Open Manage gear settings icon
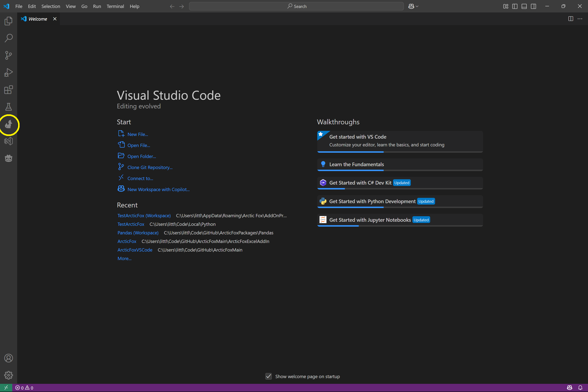This screenshot has height=392, width=588. coord(9,375)
